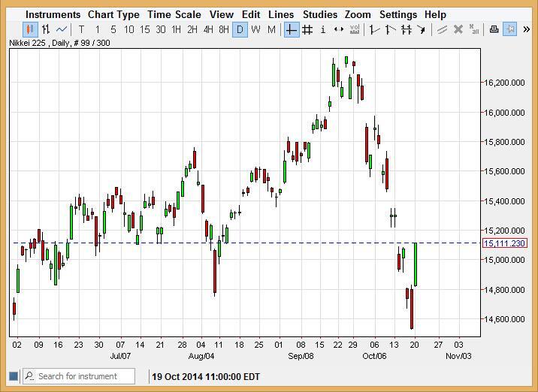Switch to the OHLC bar chart icon
This screenshot has width=538, height=392.
click(x=46, y=30)
